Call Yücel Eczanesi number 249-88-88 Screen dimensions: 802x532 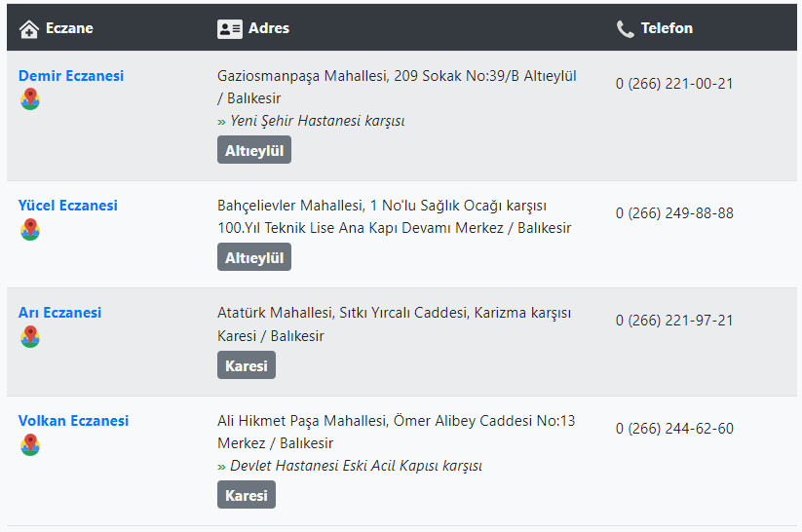click(x=674, y=212)
